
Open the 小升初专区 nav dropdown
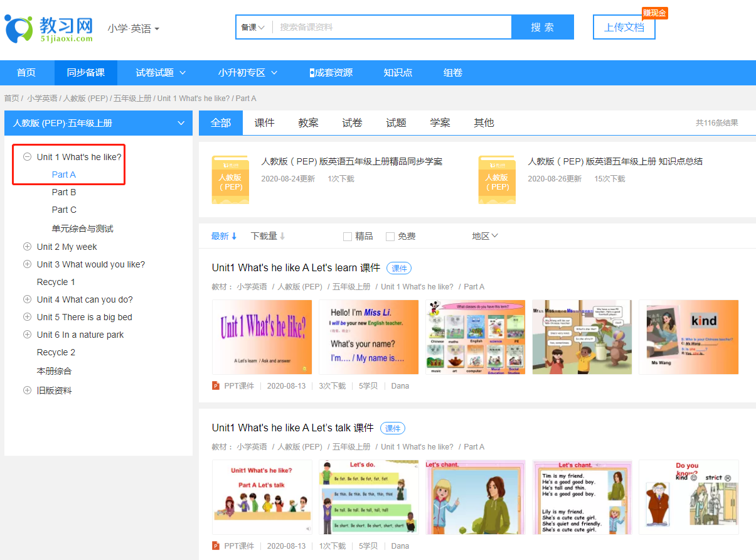click(248, 73)
